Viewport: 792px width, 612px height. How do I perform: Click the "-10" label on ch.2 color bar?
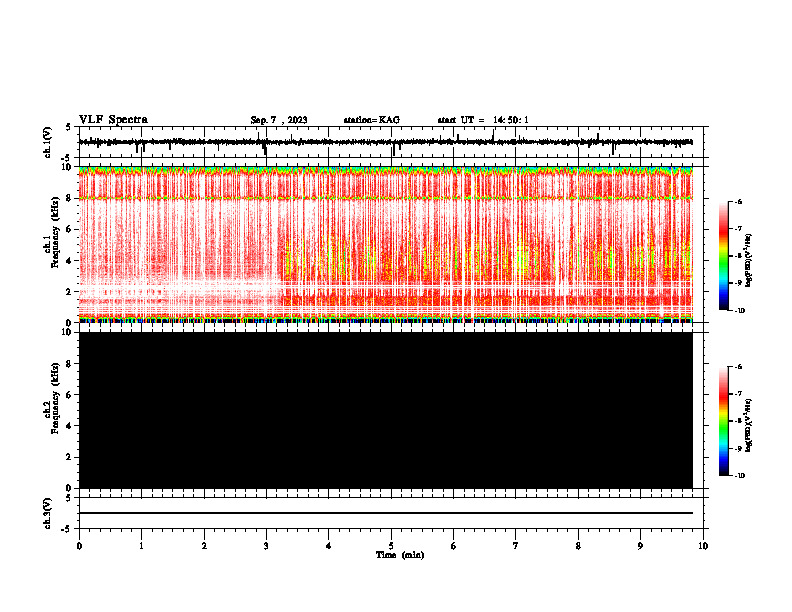click(740, 476)
